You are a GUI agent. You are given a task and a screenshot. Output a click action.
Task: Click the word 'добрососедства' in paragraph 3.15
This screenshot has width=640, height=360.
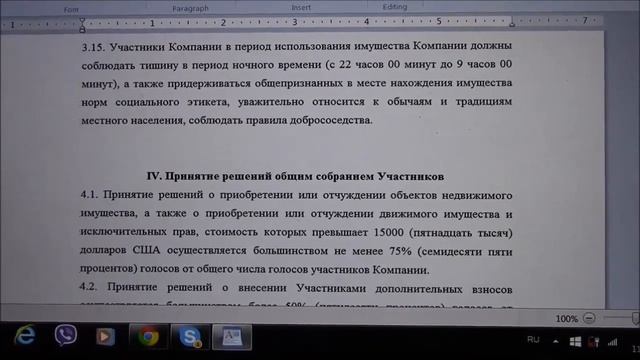(x=331, y=120)
